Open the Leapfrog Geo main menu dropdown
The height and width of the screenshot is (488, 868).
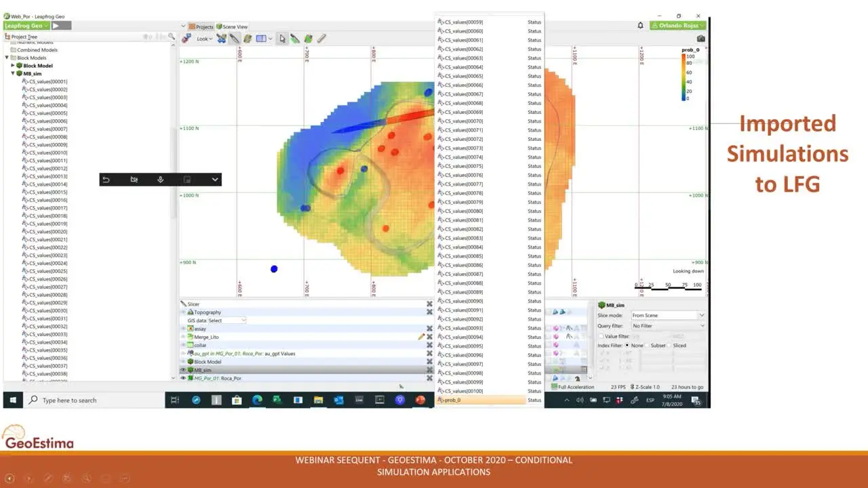coord(27,26)
